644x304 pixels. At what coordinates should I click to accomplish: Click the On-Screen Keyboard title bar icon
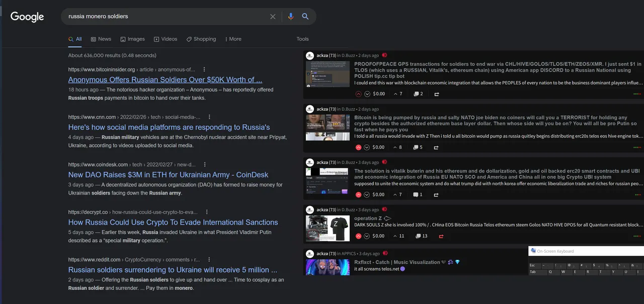pos(533,251)
